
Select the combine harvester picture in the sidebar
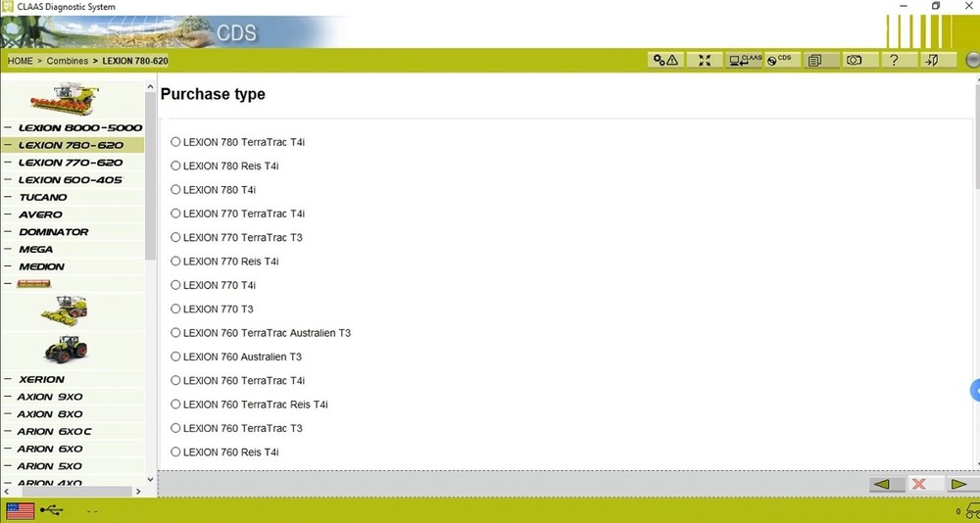pos(66,99)
